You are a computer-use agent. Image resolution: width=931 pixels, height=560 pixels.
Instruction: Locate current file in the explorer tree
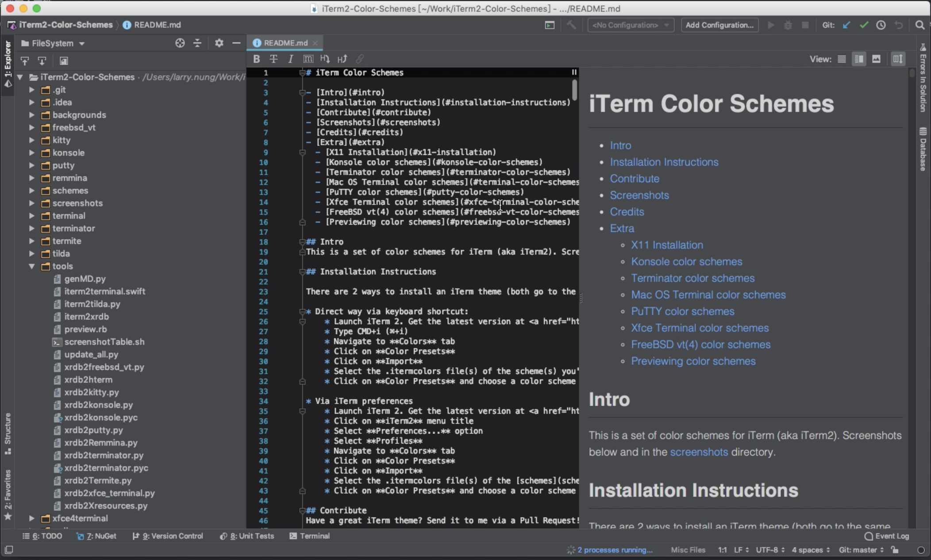[x=180, y=43]
